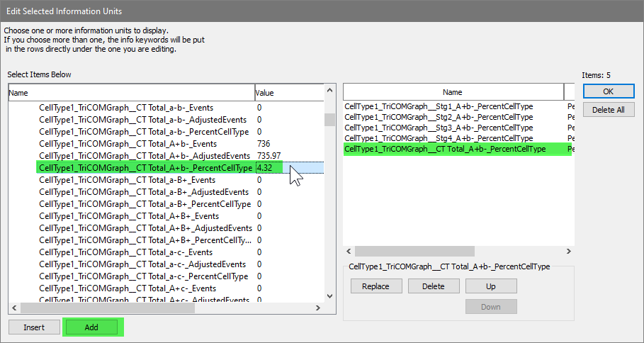The image size is (644, 343).
Task: Click the Add button
Action: coord(91,327)
